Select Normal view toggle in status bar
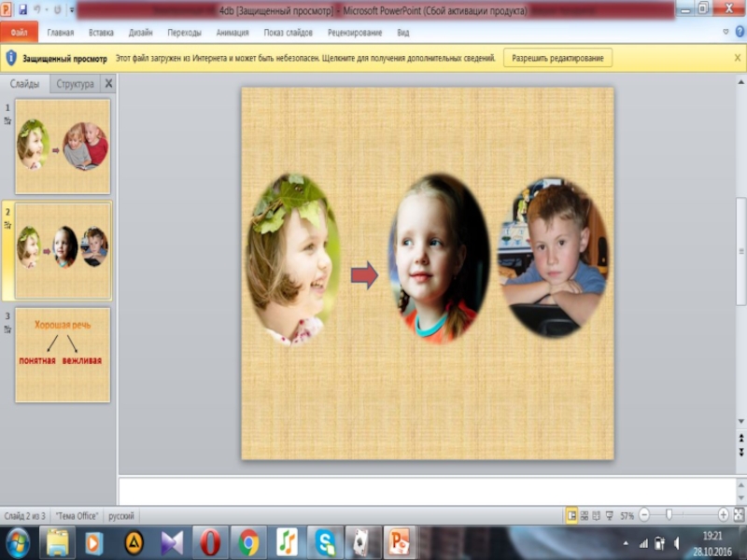The width and height of the screenshot is (747, 560). (571, 515)
